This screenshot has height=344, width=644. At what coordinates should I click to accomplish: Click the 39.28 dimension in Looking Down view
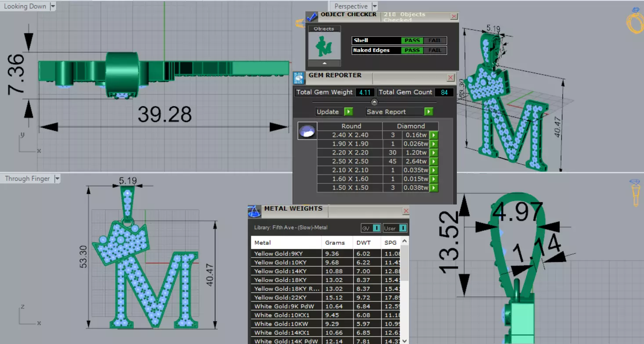click(x=165, y=114)
